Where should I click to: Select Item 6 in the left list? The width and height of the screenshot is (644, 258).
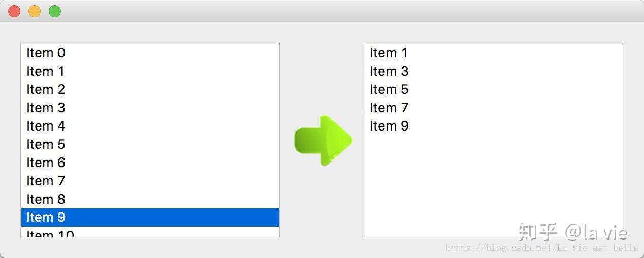46,163
